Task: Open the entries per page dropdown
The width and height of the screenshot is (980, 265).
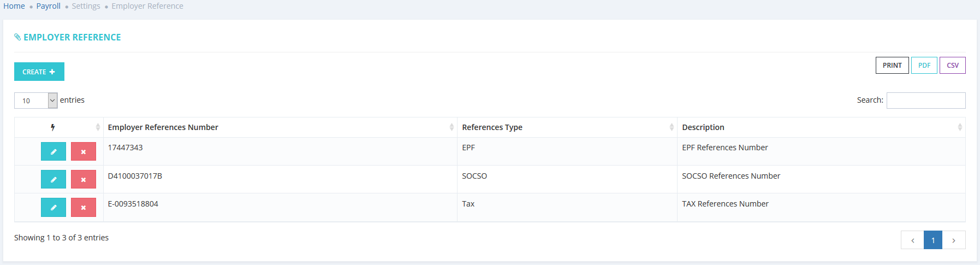Action: 36,101
